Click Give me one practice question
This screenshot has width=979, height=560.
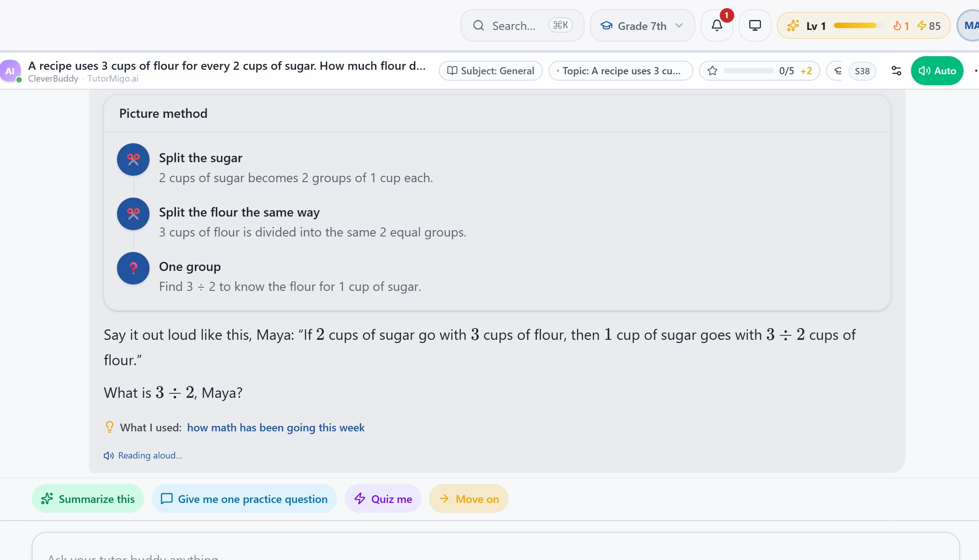coord(244,499)
